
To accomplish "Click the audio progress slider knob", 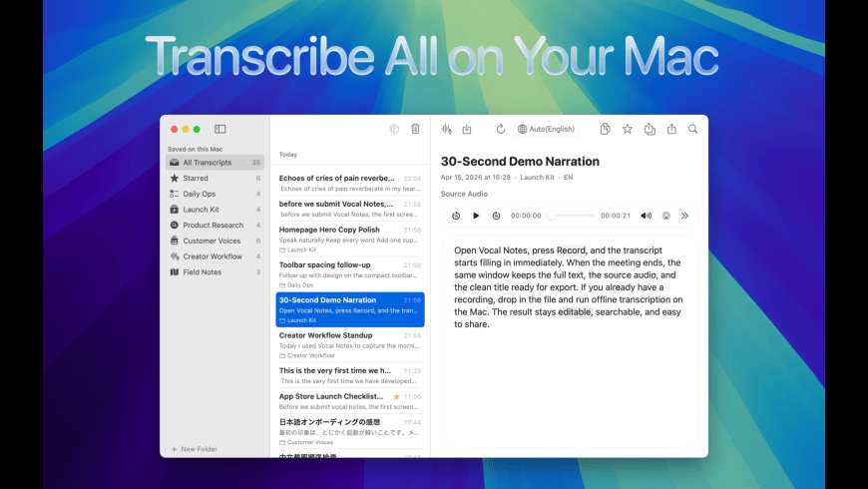I will click(x=552, y=216).
